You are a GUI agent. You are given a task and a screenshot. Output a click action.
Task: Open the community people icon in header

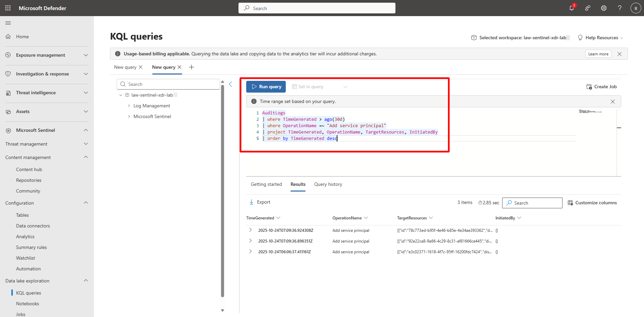tap(588, 8)
